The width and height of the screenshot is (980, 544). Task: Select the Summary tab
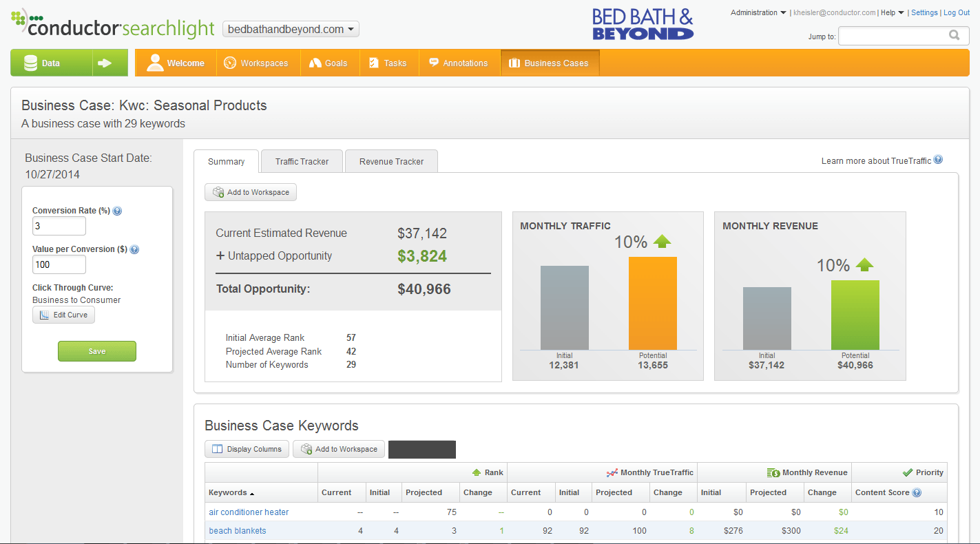click(226, 161)
